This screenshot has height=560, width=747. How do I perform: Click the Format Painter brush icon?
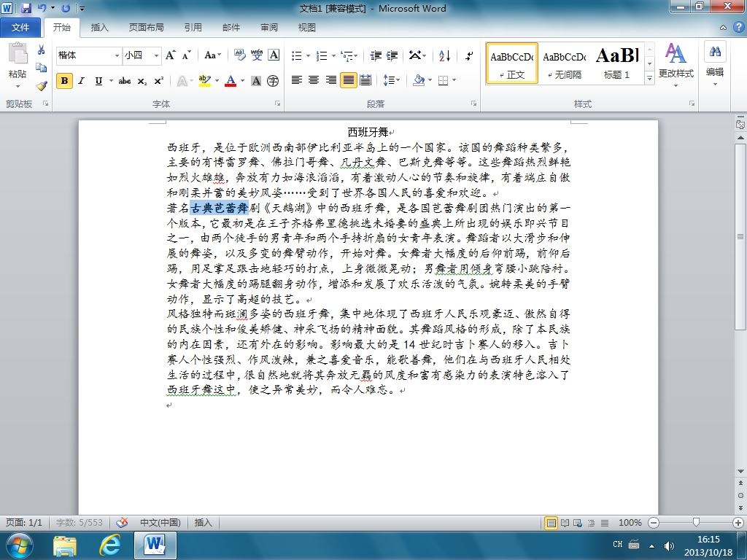(x=42, y=86)
